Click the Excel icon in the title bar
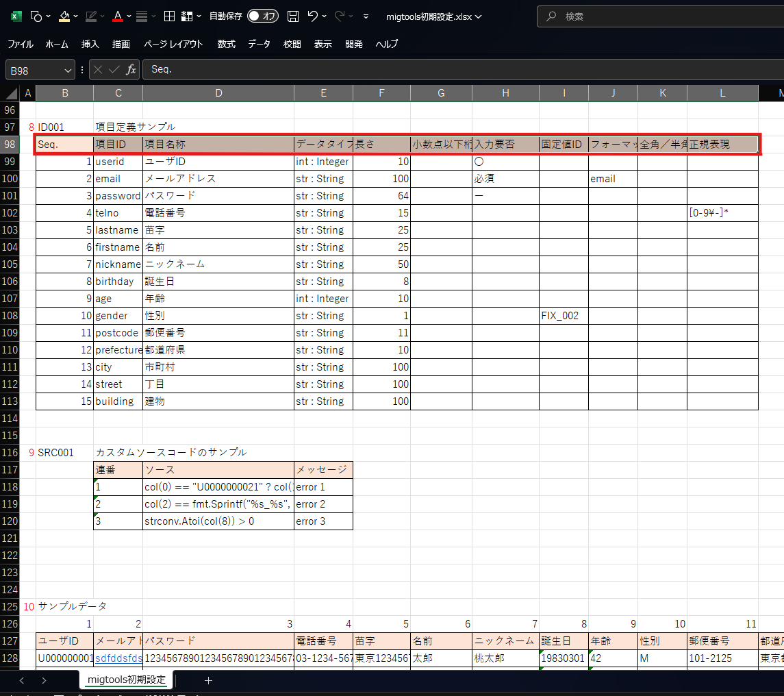 click(x=15, y=16)
